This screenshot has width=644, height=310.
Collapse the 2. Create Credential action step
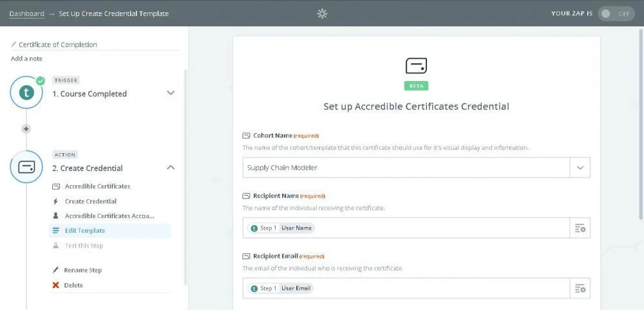pos(171,167)
